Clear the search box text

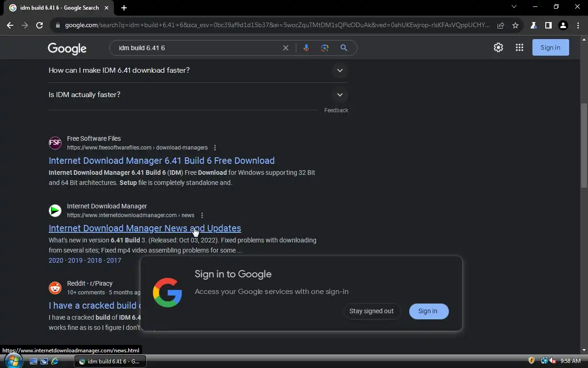point(286,48)
